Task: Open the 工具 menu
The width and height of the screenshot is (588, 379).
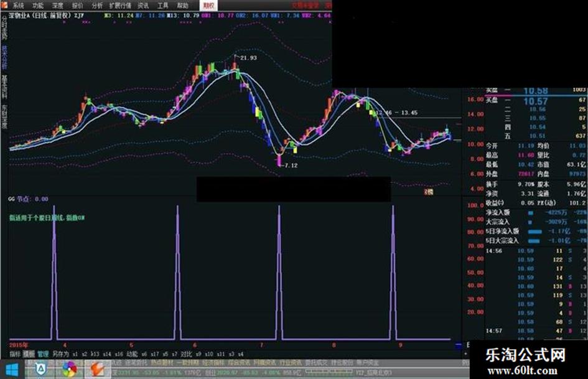Action: pos(163,5)
